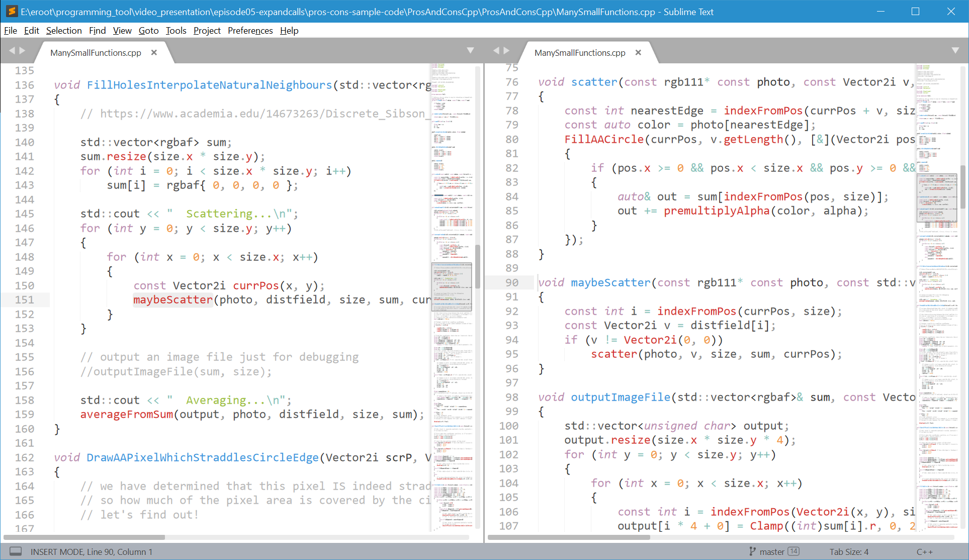Screen dimensions: 969x560
Task: Open the Tools menu
Action: (176, 31)
